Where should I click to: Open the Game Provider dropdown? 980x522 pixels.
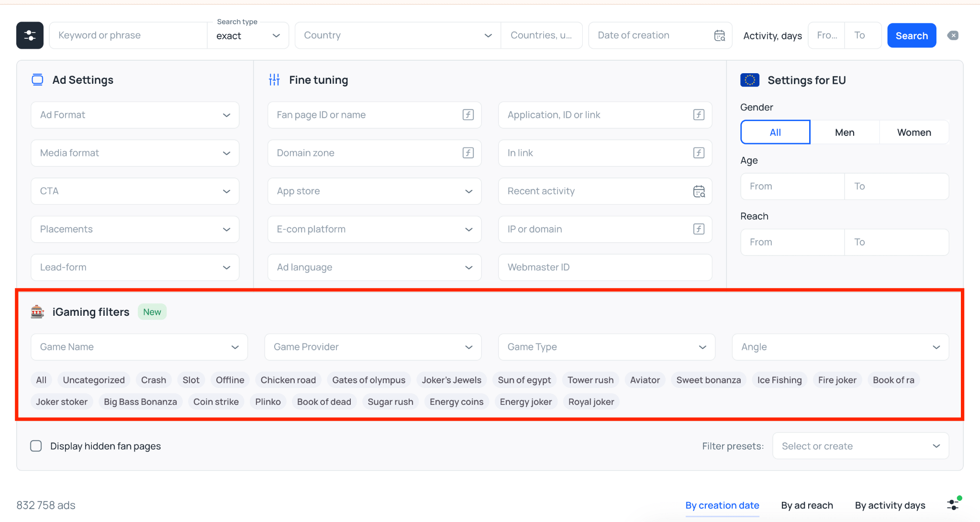coord(373,347)
